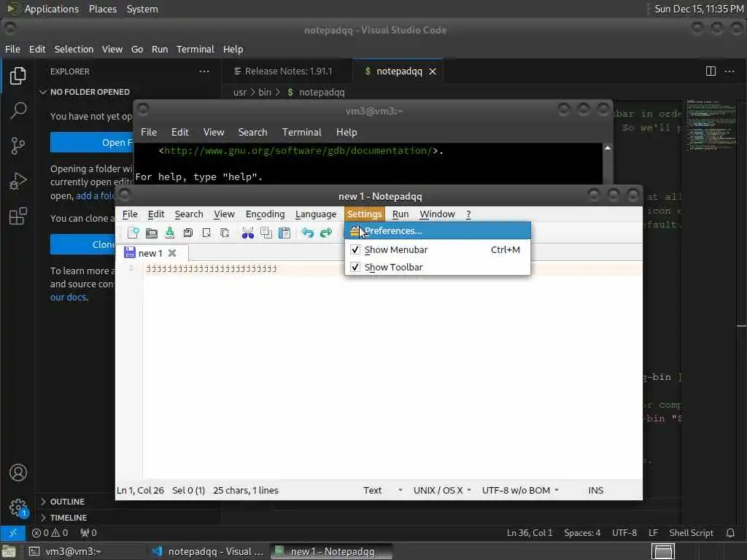The height and width of the screenshot is (560, 747).
Task: Open Explorer Views and More Actions ellipsis
Action: (x=204, y=71)
